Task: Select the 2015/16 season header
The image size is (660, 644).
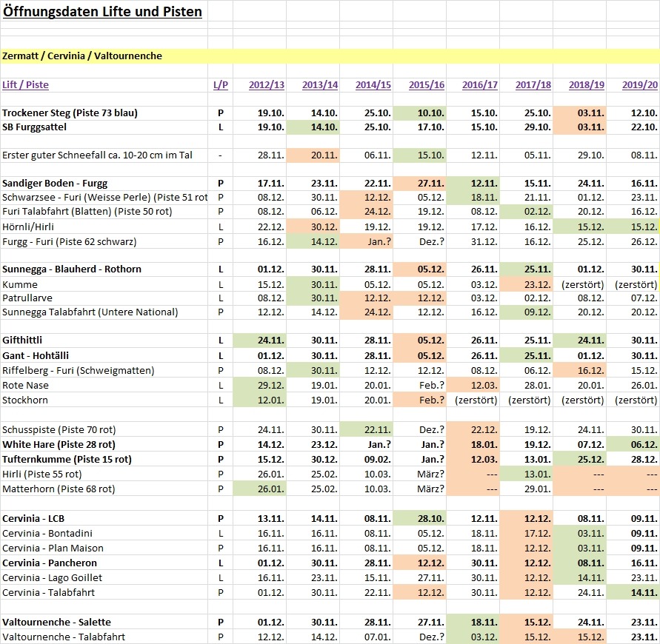Action: 427,85
